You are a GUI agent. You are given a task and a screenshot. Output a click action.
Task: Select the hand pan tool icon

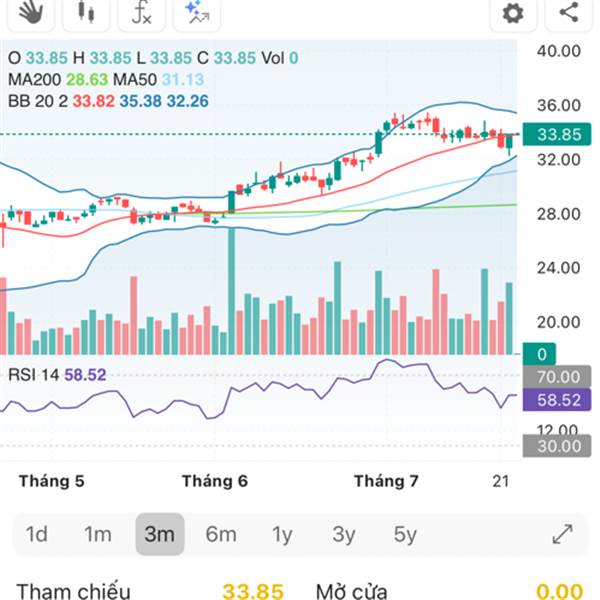pyautogui.click(x=31, y=13)
